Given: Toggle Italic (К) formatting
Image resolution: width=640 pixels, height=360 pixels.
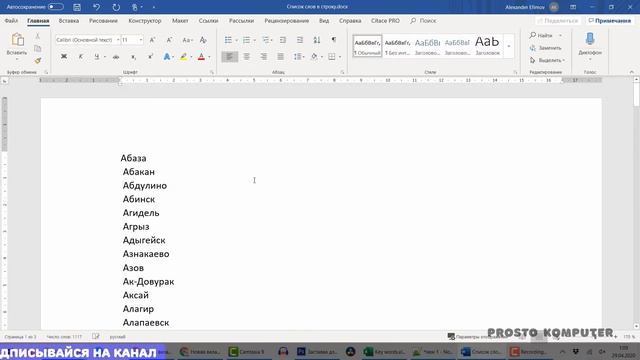Looking at the screenshot, I should 80,57.
